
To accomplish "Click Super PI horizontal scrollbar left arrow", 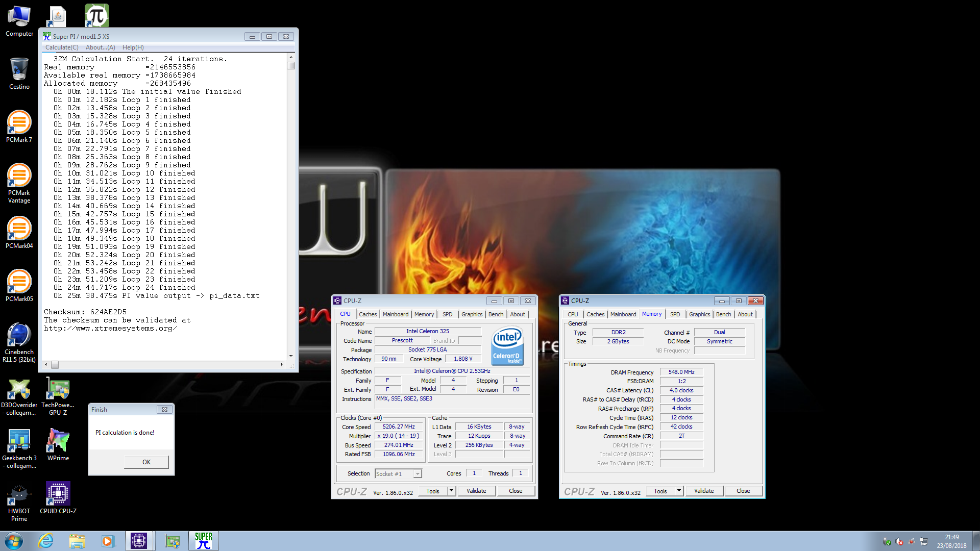I will coord(46,365).
